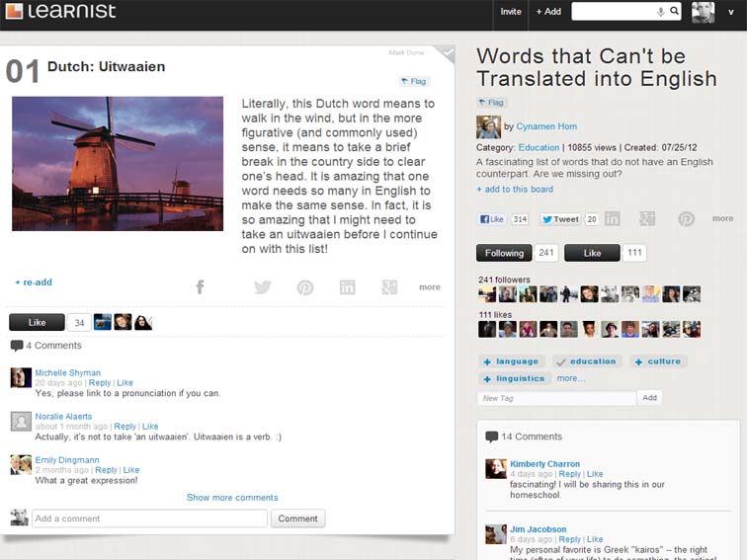Image resolution: width=747 pixels, height=560 pixels.
Task: Reply to Noralie Alaerts' comment
Action: (124, 427)
